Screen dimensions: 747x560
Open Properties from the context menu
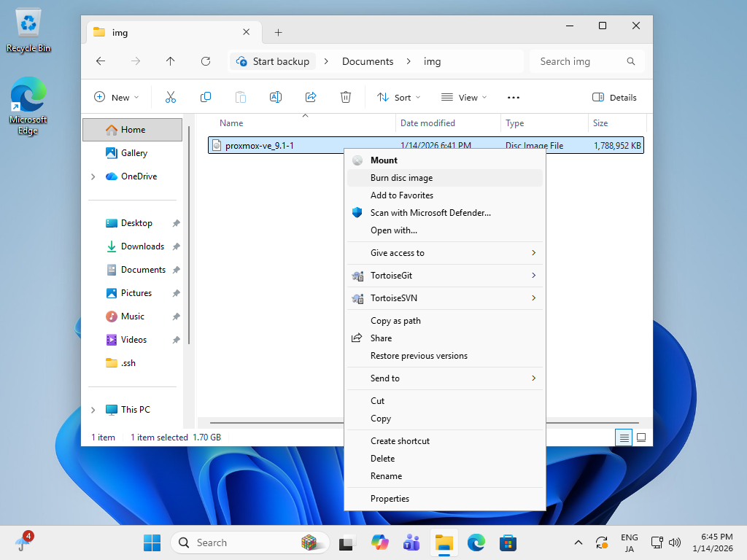click(x=390, y=499)
